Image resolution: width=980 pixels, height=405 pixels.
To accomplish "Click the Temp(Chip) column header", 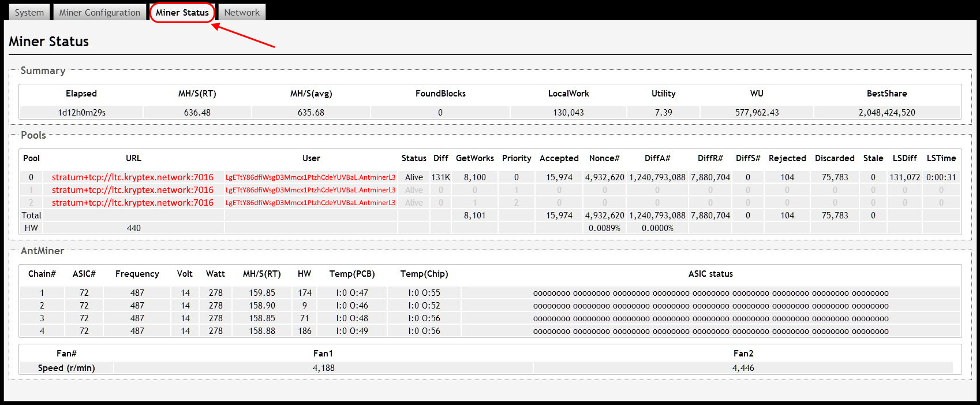I will click(424, 274).
